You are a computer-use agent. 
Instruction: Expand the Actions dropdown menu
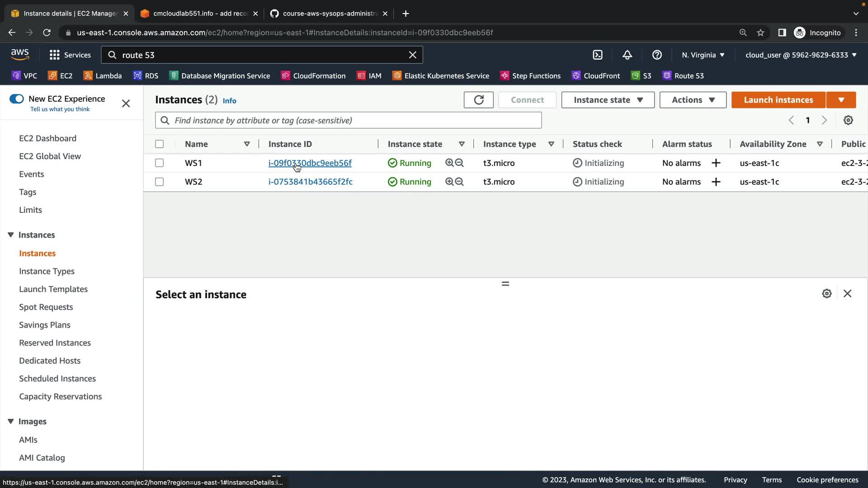693,100
